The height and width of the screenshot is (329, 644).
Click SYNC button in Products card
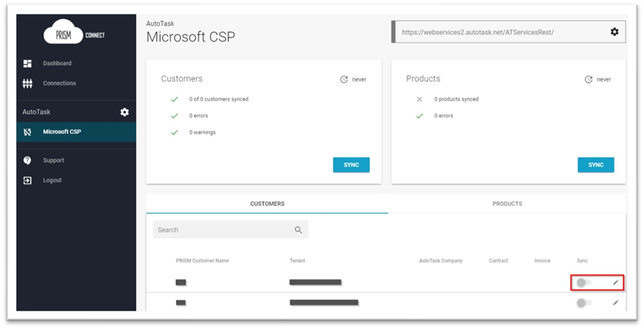point(596,164)
